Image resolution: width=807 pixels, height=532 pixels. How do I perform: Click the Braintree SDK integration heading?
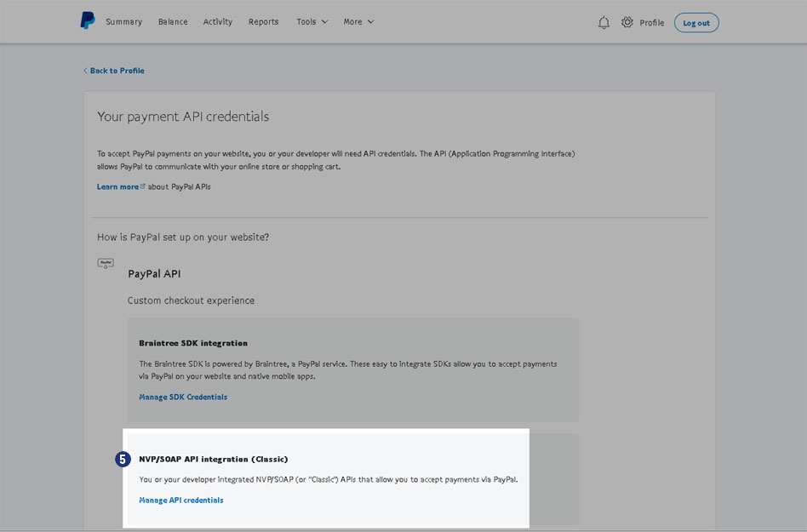(x=193, y=343)
